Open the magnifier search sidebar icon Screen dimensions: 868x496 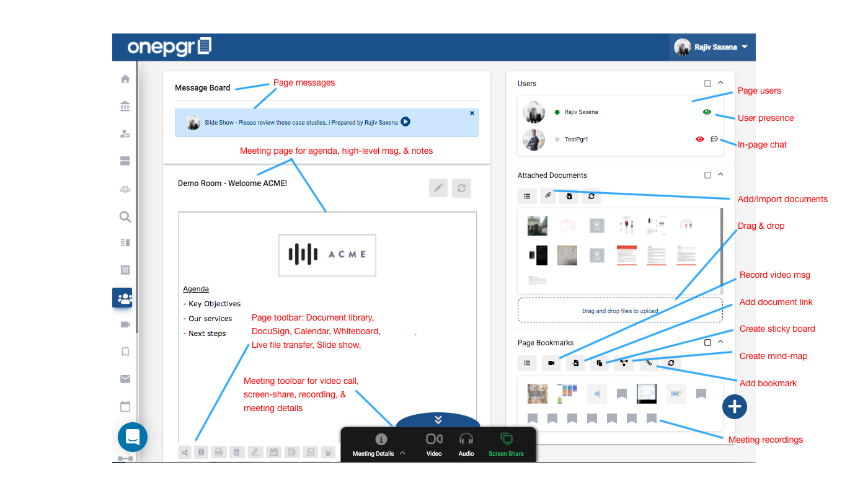tap(125, 216)
